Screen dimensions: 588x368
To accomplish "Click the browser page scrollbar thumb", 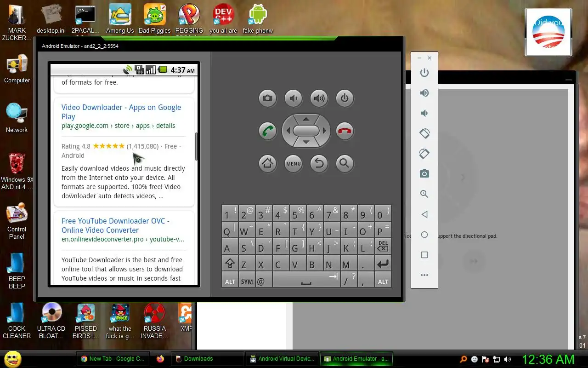I will point(197,147).
